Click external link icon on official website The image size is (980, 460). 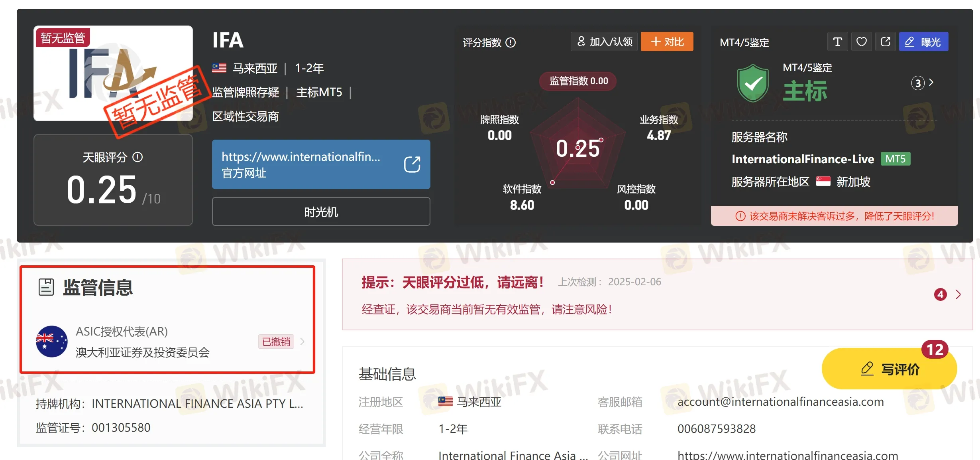tap(412, 164)
